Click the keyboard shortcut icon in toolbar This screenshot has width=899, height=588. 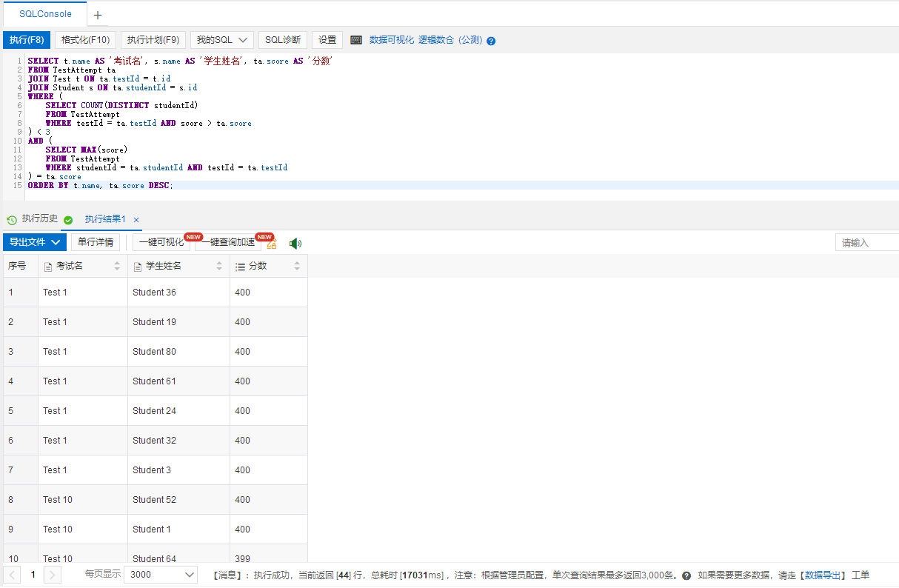click(x=356, y=40)
